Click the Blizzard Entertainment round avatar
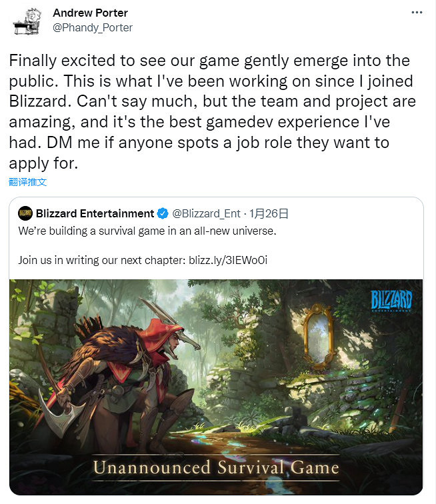The height and width of the screenshot is (504, 436). click(x=25, y=213)
